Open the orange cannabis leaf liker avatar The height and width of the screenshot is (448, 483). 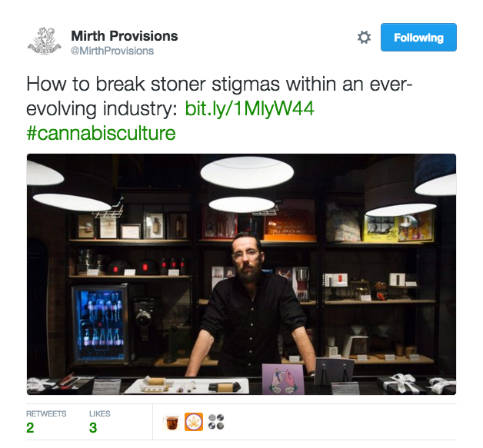point(194,422)
